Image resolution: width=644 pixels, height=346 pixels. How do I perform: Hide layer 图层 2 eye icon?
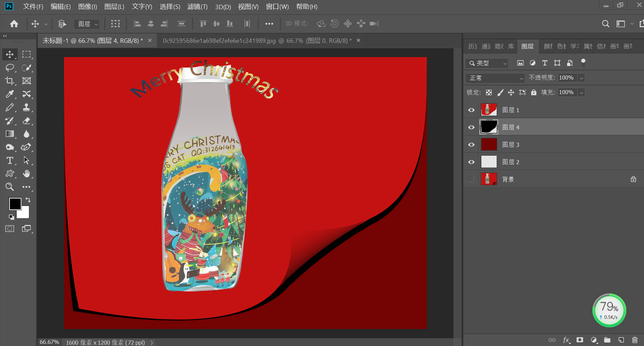(x=471, y=162)
